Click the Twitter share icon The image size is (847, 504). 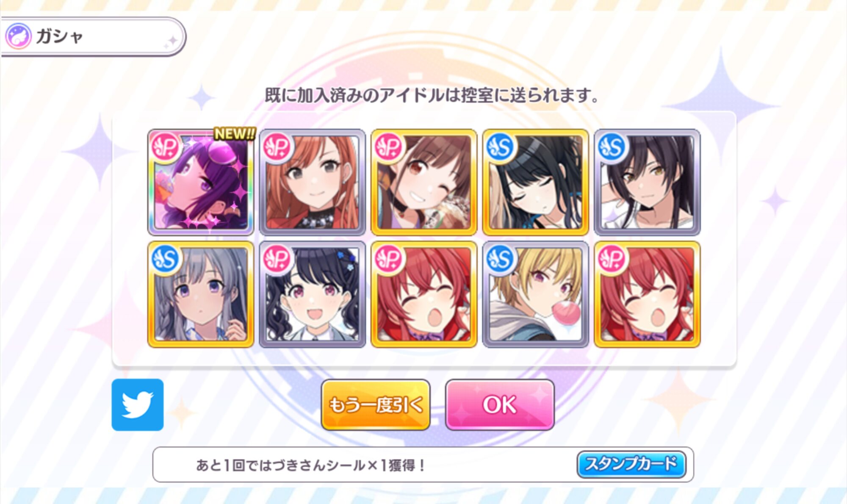point(138,404)
